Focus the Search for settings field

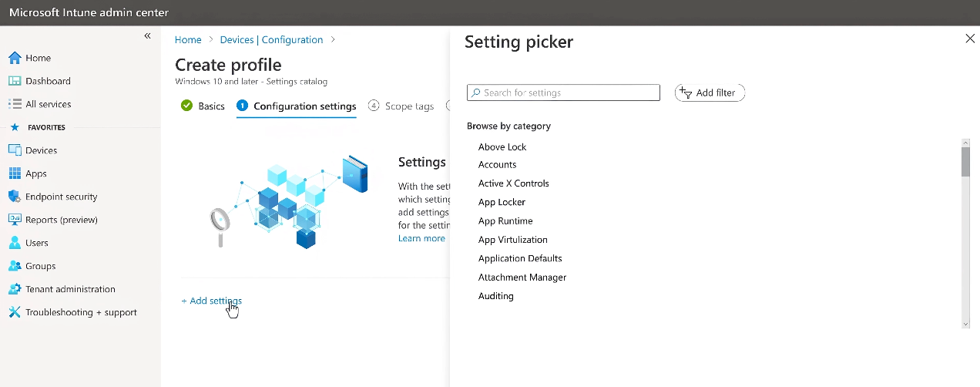point(563,93)
